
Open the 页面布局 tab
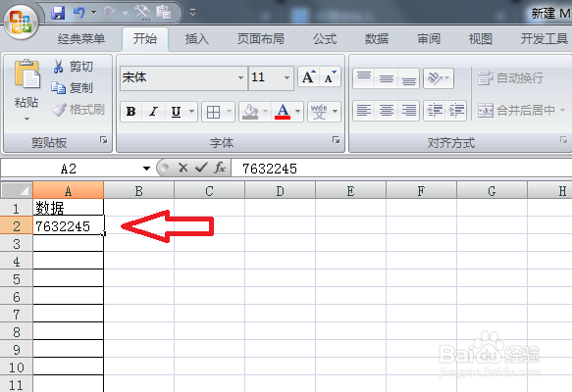point(260,38)
